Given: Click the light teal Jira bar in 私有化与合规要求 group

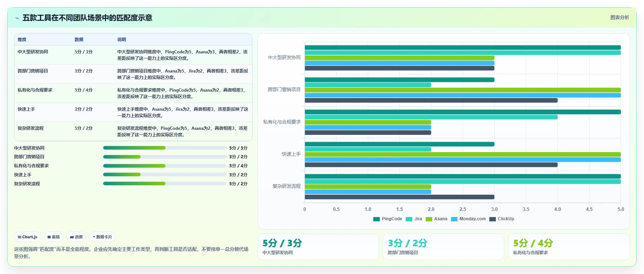Looking at the screenshot, I should pyautogui.click(x=431, y=117).
